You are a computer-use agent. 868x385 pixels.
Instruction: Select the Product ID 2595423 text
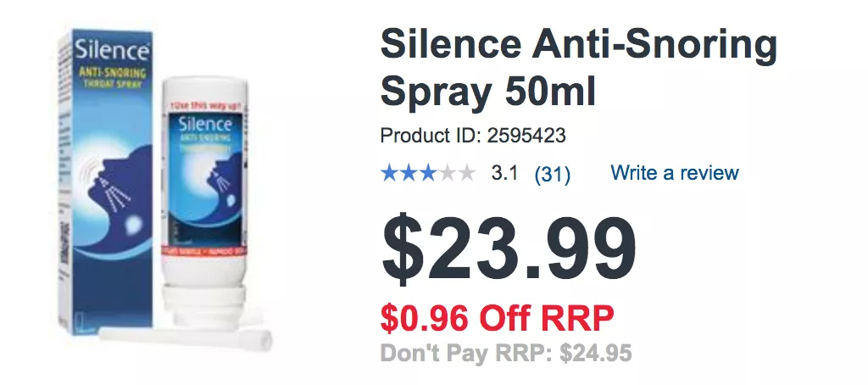(473, 136)
